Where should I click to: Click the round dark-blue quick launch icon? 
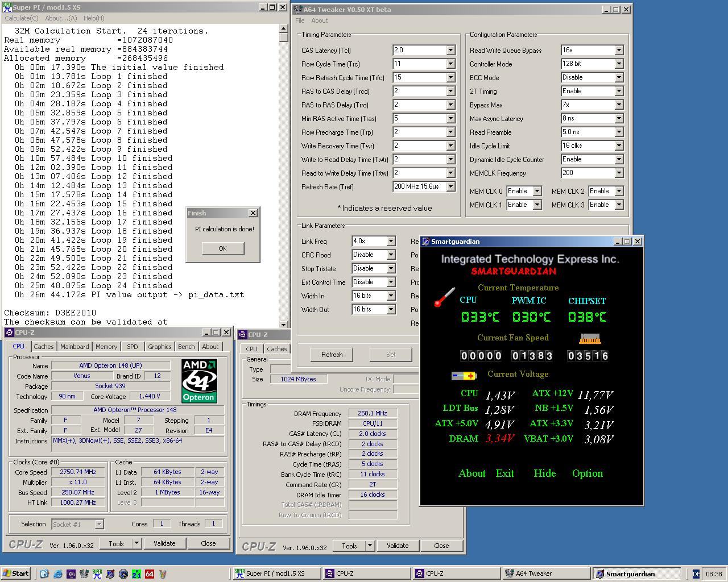pos(123,574)
